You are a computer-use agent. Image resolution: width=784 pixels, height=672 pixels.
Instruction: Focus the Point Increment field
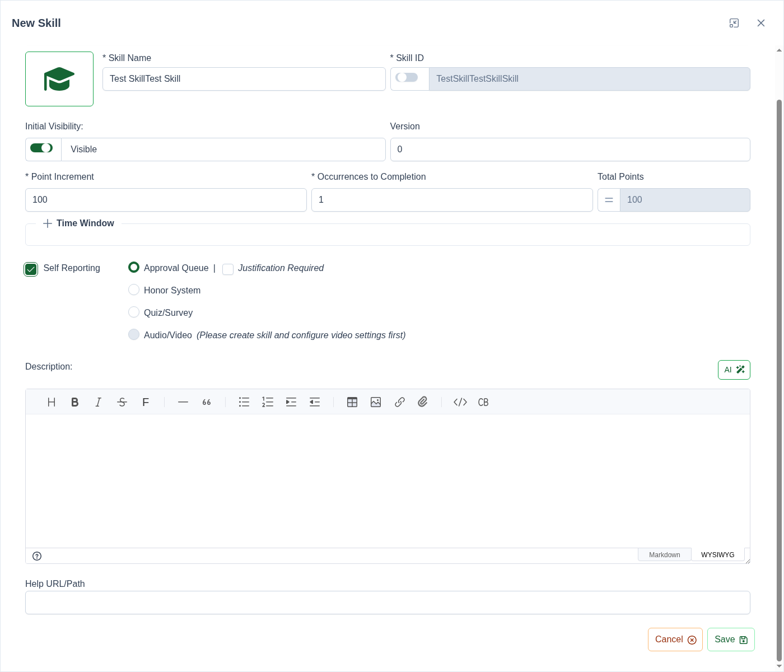click(166, 200)
